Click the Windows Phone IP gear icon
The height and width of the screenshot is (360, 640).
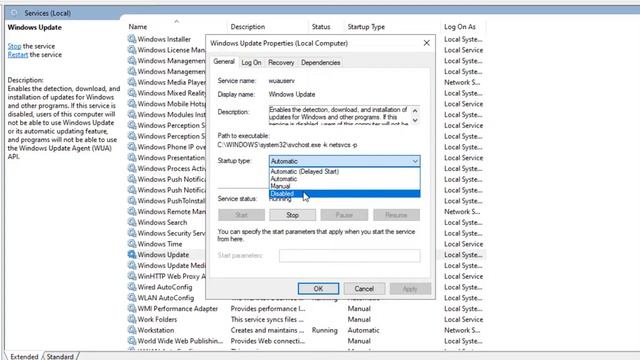point(132,147)
